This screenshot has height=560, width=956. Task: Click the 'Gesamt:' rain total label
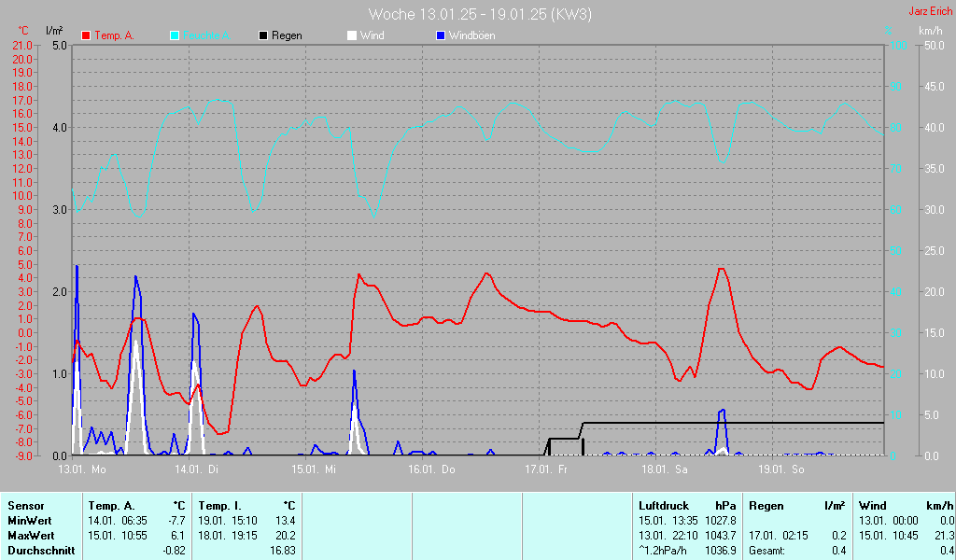click(767, 551)
